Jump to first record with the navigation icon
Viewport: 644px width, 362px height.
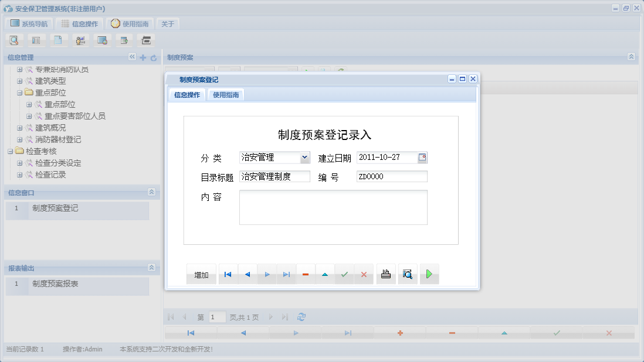point(228,274)
